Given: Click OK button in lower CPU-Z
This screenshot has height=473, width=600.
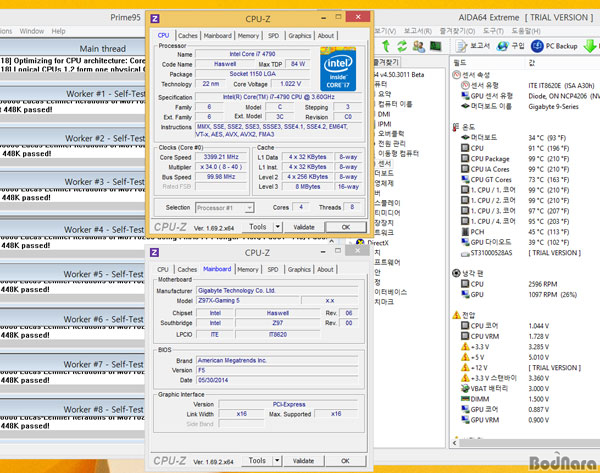Looking at the screenshot, I should (x=345, y=461).
